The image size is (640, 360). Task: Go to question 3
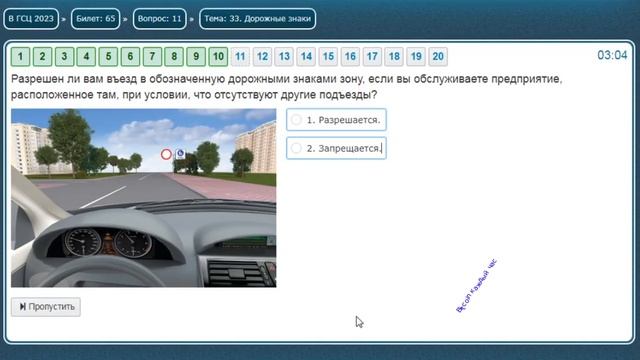click(x=64, y=56)
